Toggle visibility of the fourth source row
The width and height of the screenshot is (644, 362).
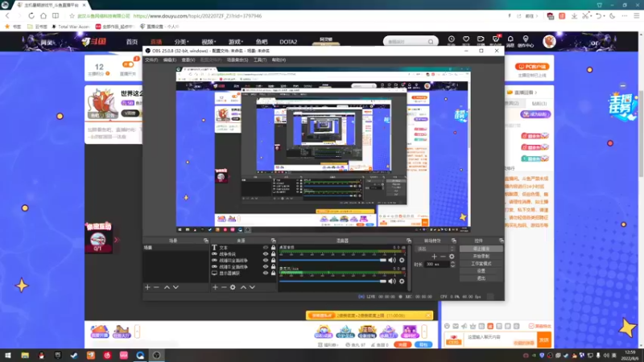(266, 267)
